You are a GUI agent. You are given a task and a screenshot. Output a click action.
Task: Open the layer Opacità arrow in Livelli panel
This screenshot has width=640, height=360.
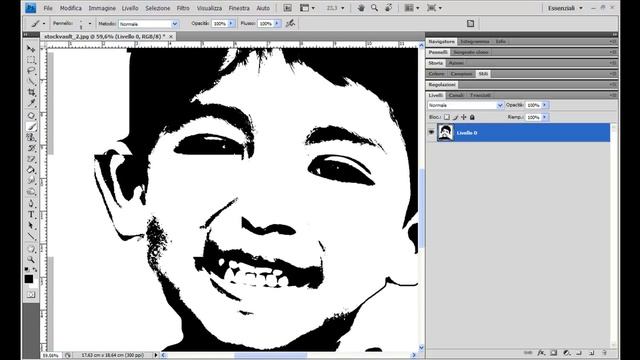click(545, 105)
